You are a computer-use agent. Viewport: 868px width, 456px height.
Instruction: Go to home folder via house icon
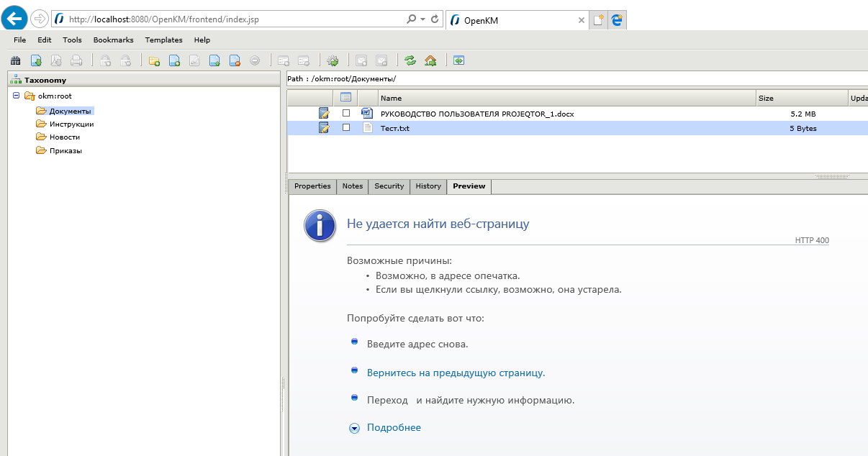(429, 60)
